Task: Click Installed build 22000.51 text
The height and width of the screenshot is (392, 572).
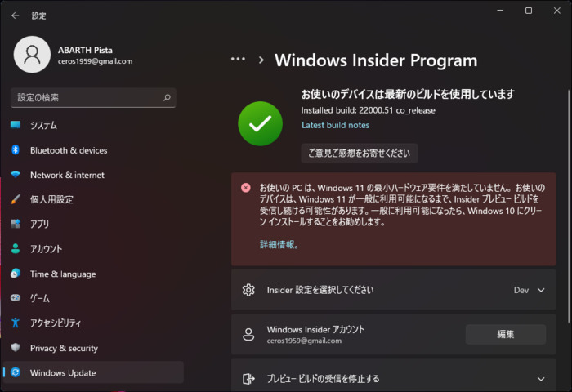Action: click(368, 110)
